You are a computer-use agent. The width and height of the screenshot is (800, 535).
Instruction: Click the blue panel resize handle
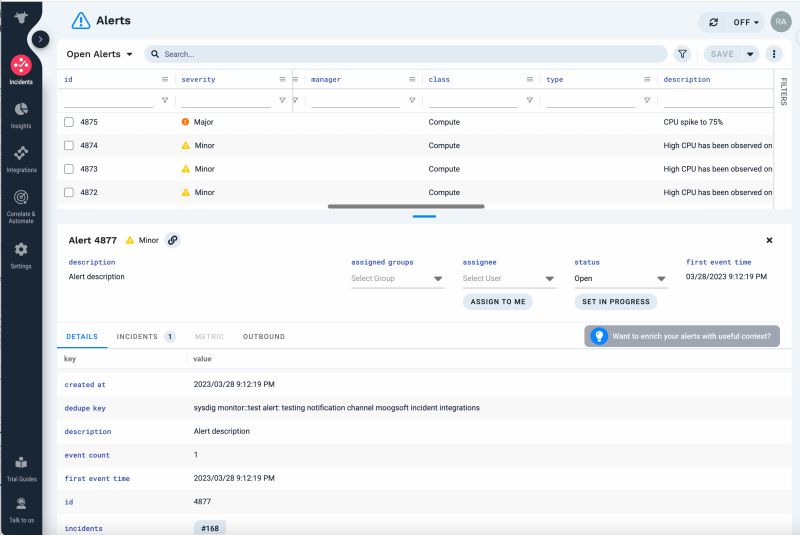tap(424, 216)
